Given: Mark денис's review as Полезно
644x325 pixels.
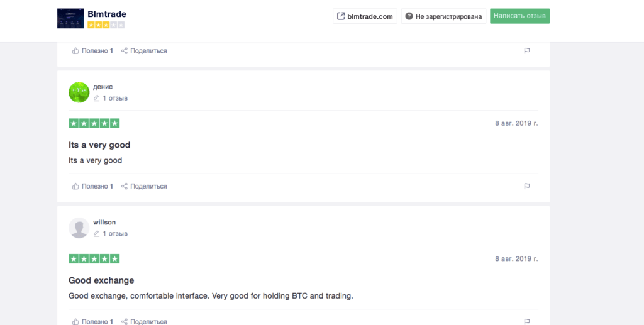Looking at the screenshot, I should [93, 186].
